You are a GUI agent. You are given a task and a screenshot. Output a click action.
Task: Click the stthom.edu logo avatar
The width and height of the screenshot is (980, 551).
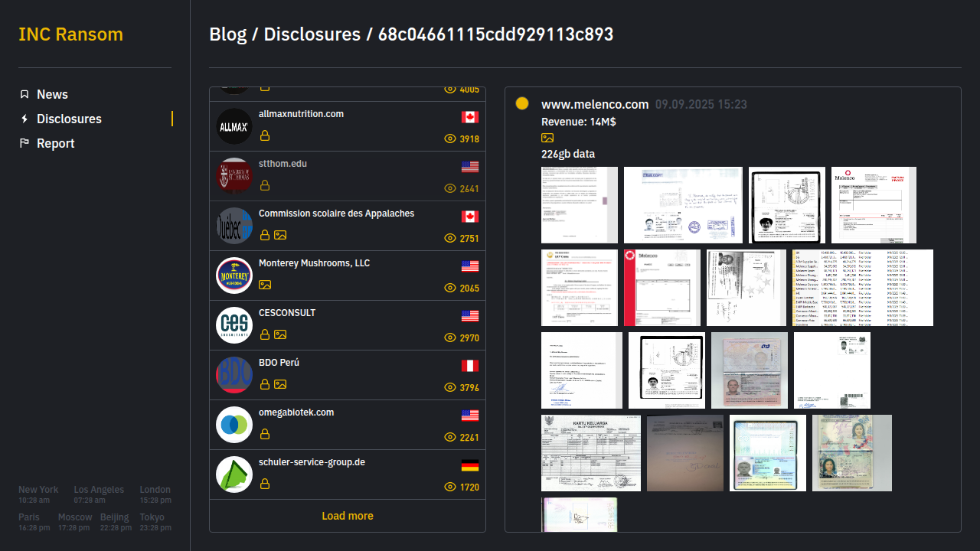pyautogui.click(x=234, y=176)
